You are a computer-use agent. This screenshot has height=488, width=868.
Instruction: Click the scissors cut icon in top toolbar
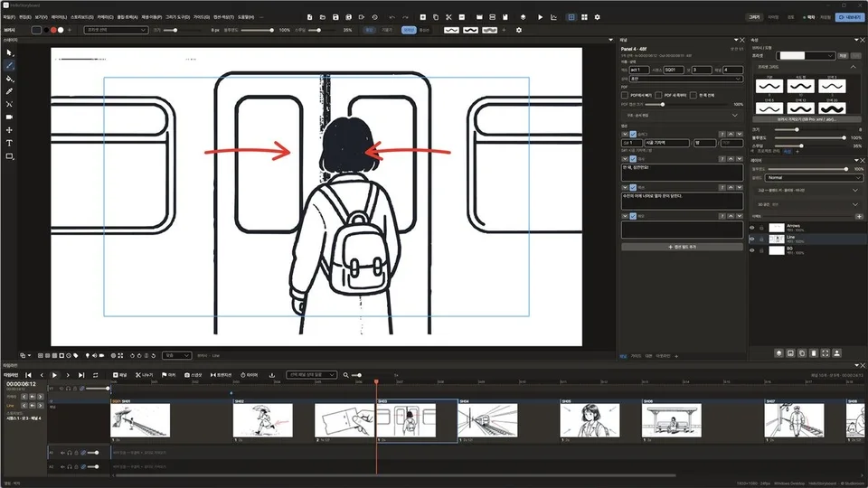(449, 17)
